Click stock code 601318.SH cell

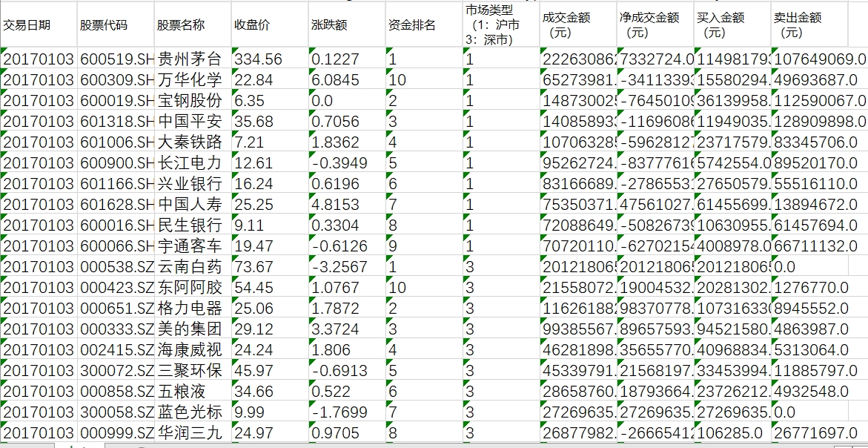point(116,121)
